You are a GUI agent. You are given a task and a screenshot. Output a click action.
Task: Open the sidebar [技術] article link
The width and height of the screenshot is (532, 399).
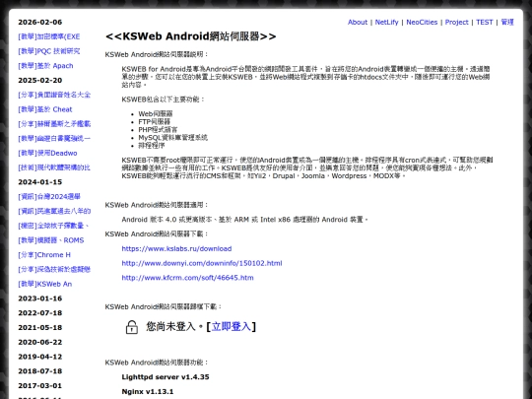tap(54, 167)
